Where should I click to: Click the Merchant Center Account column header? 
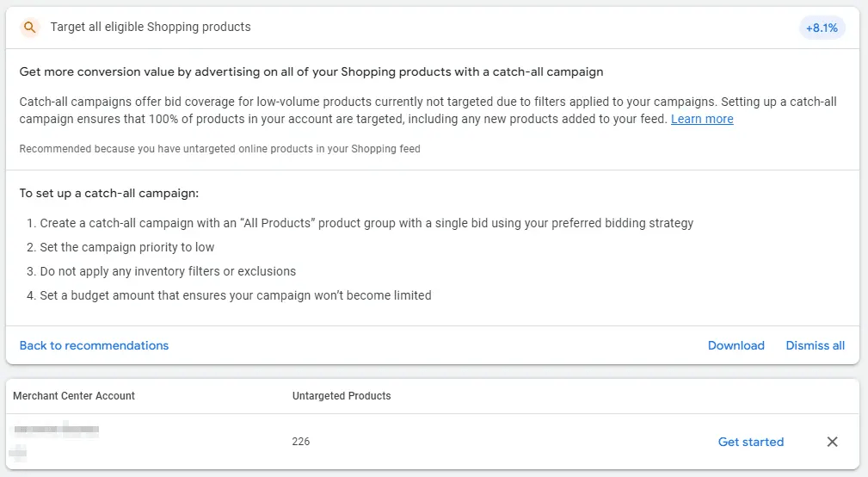[74, 396]
